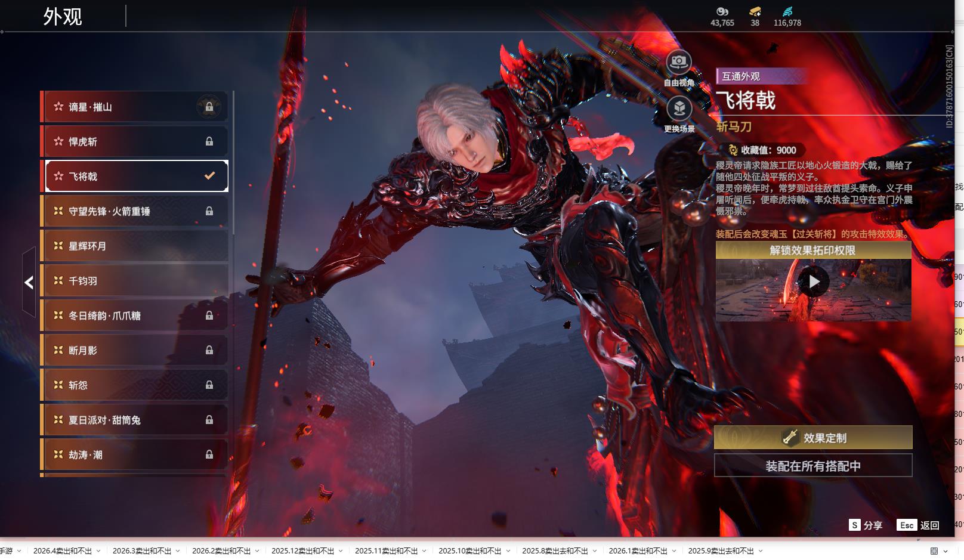Click the 收藏值 collection value emblem icon
Image resolution: width=964 pixels, height=560 pixels.
733,150
